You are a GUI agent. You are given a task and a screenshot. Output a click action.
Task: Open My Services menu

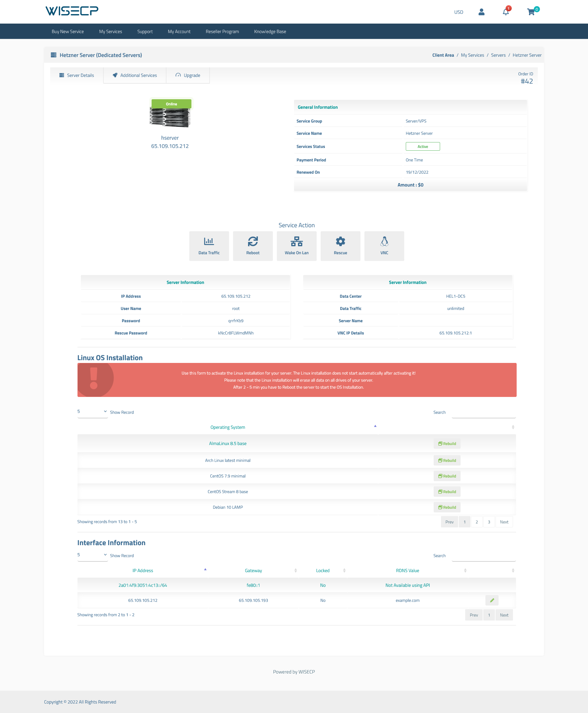tap(111, 32)
